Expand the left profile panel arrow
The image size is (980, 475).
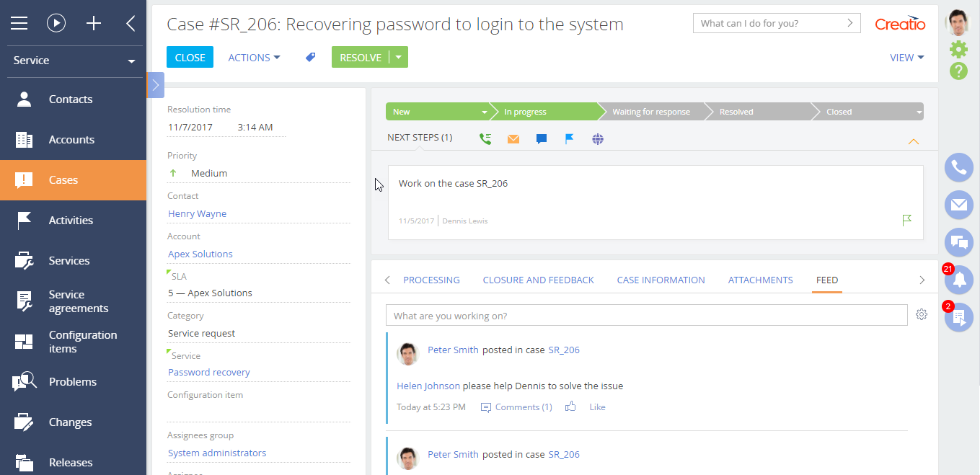tap(156, 85)
